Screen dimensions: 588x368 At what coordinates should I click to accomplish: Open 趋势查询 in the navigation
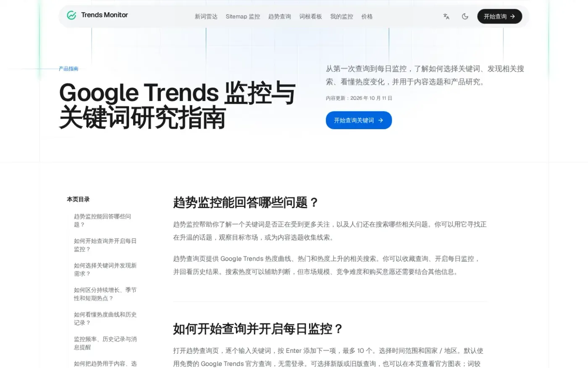coord(280,16)
